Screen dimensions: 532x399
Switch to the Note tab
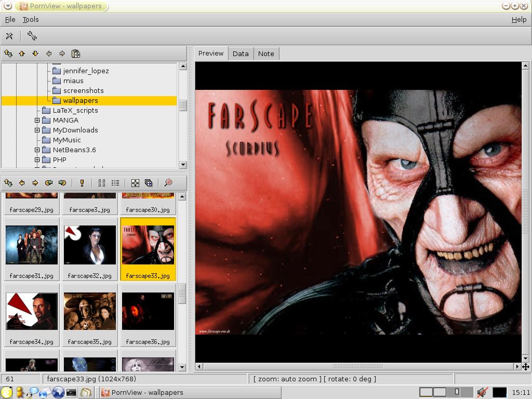266,54
